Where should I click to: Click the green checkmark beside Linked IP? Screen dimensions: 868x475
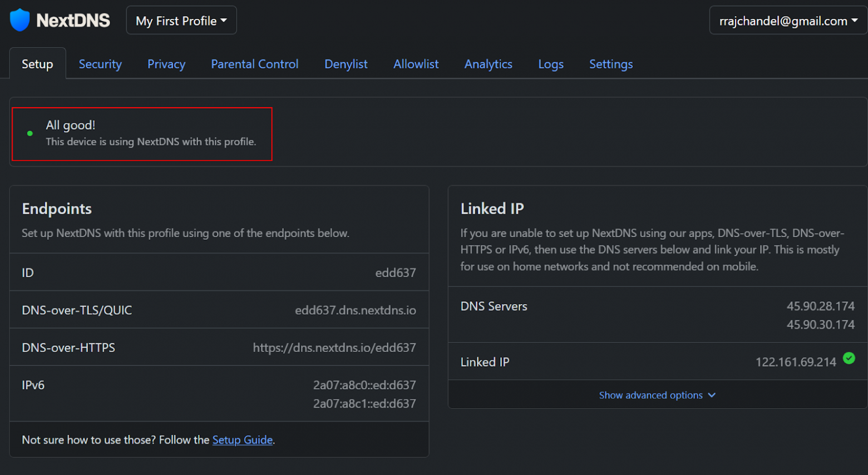849,359
